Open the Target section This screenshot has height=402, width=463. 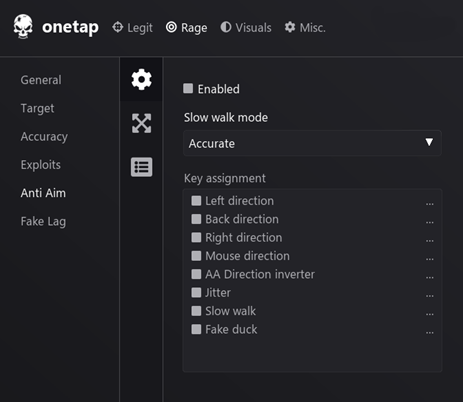(x=37, y=108)
